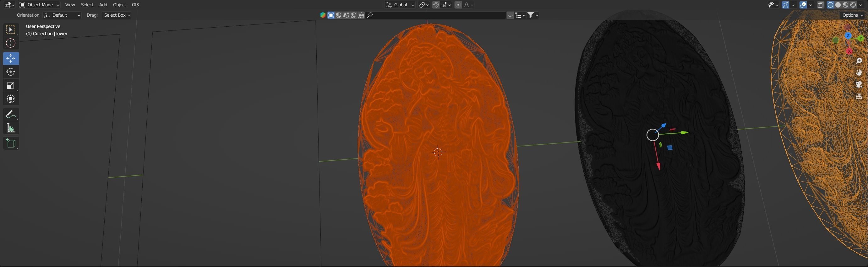Viewport: 868px width, 267px height.
Task: Open the Object Mode dropdown
Action: coord(39,5)
